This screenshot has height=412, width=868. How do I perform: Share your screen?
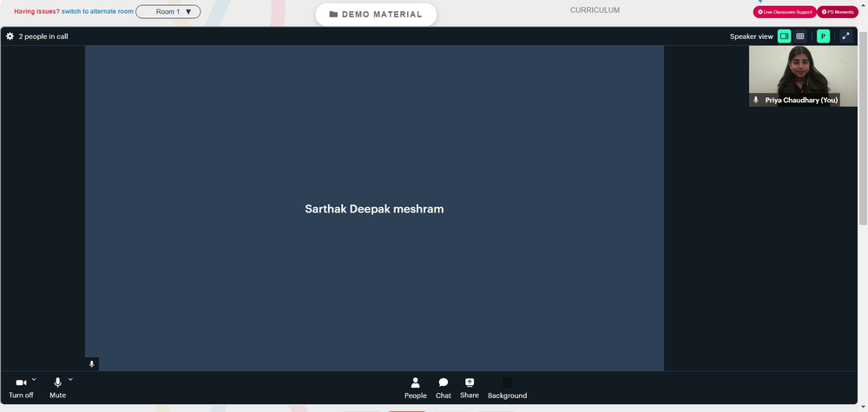(x=470, y=389)
